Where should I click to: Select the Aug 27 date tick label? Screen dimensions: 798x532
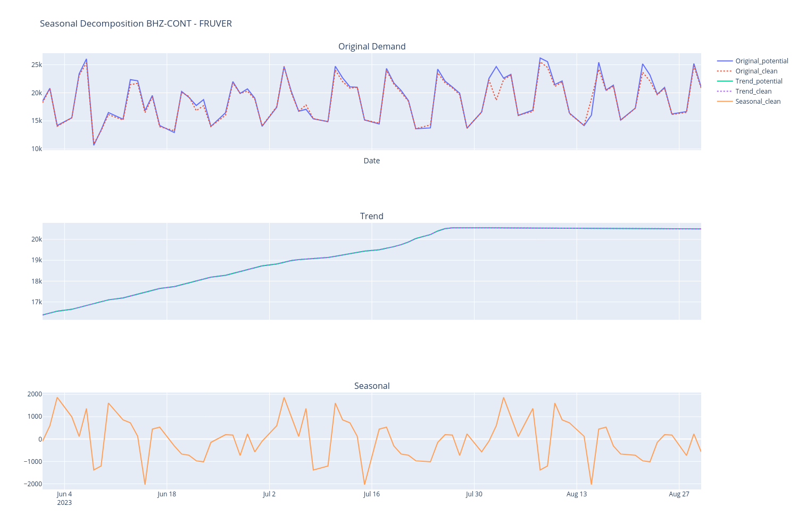(x=679, y=494)
